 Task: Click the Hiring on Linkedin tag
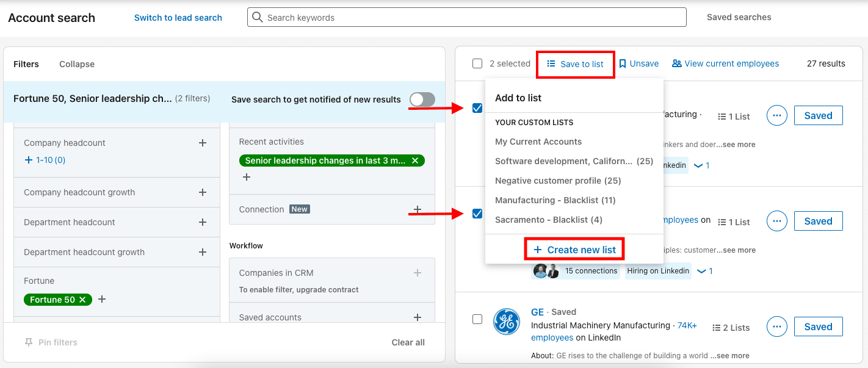click(x=658, y=271)
